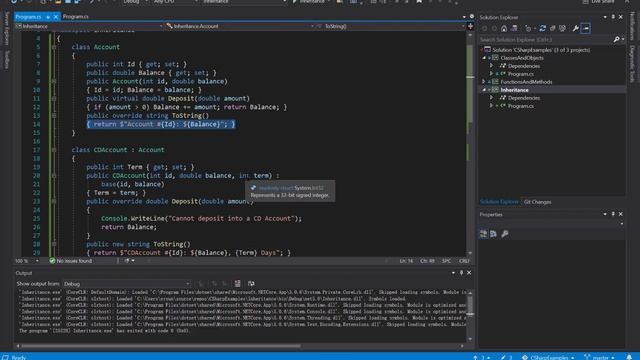Toggle Word Wrap in Output window
This screenshot has width=640, height=360.
coord(251,284)
